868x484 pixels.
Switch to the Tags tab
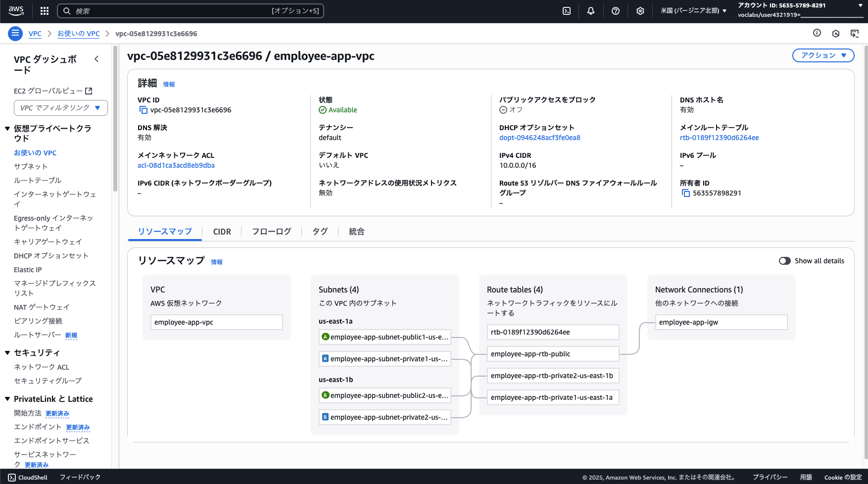pyautogui.click(x=320, y=232)
